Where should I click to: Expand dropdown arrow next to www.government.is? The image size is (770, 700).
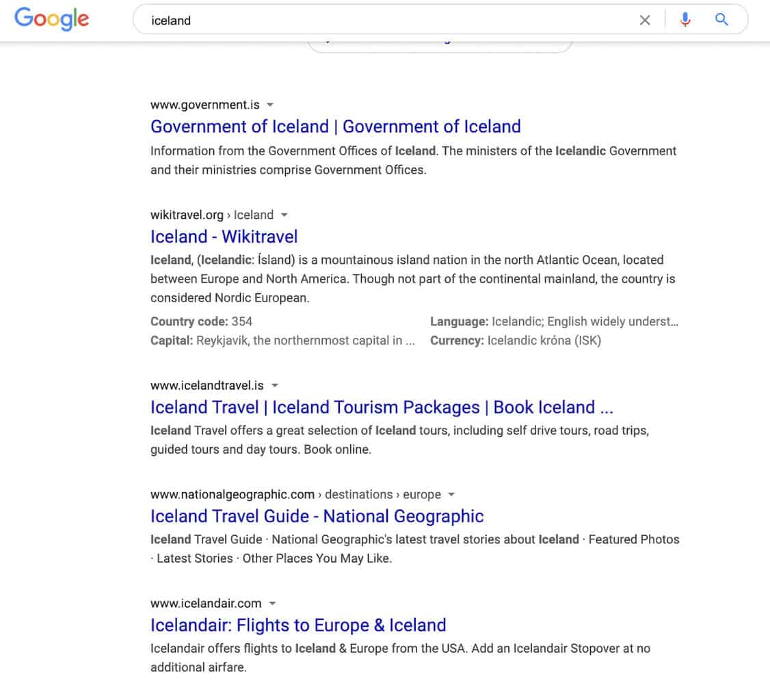(269, 105)
